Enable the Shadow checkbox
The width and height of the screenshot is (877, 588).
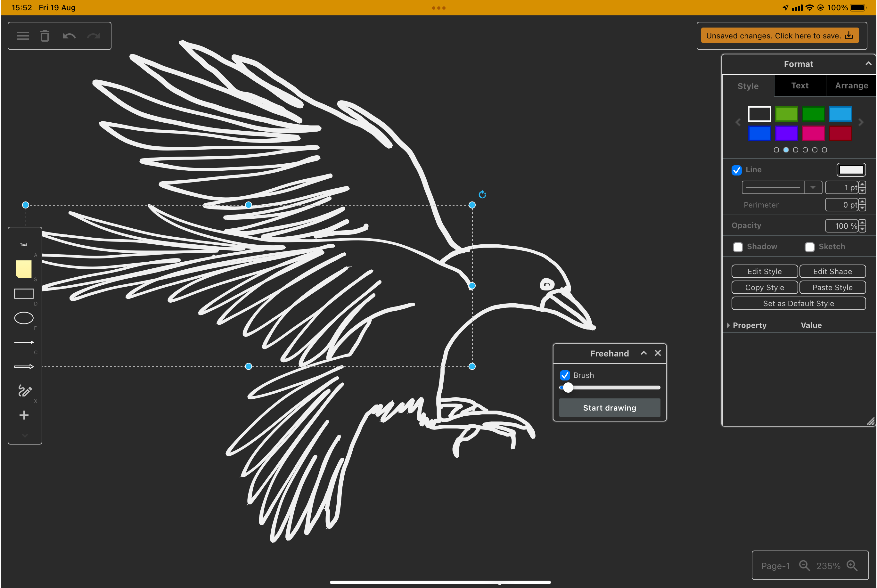pyautogui.click(x=738, y=247)
